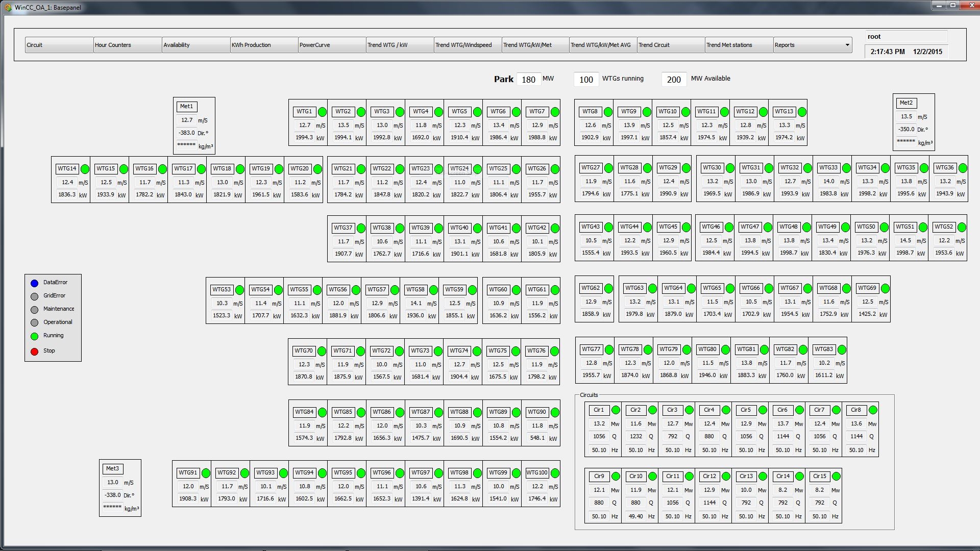Click the WinCC OA title bar application icon
980x551 pixels.
[x=8, y=7]
